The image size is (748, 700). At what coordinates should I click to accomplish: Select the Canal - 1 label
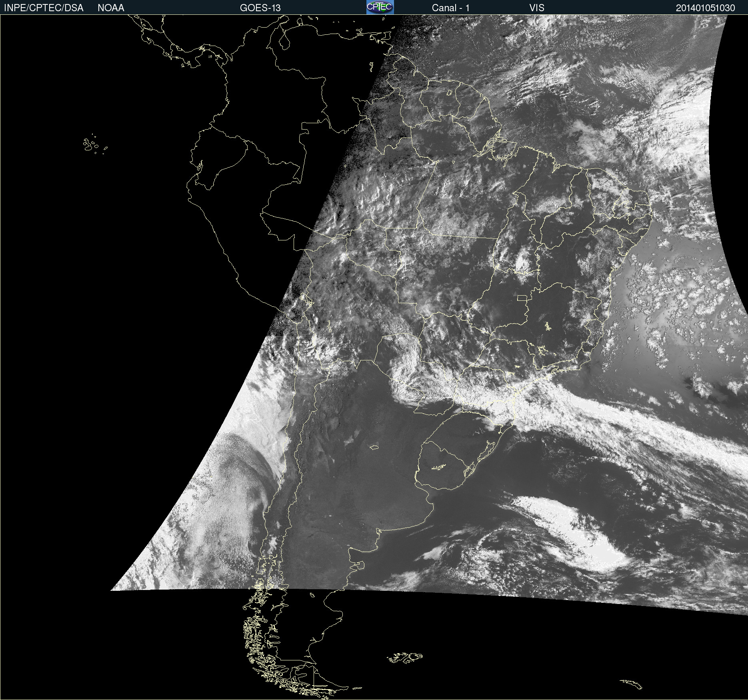pos(450,8)
